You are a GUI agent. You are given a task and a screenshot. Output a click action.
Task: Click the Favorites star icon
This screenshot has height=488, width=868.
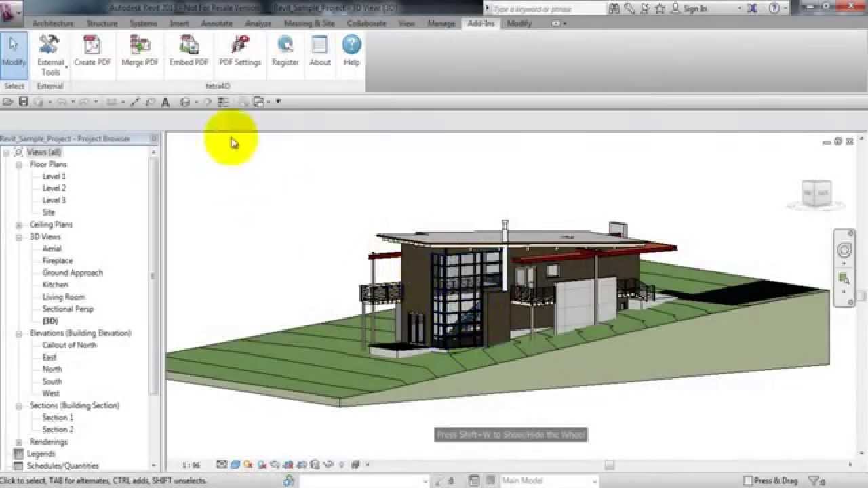coord(659,9)
